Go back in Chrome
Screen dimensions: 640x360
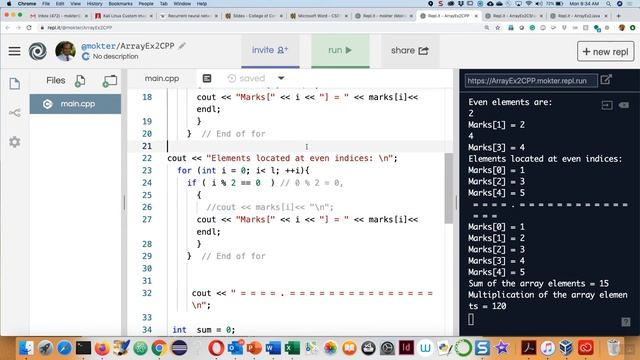point(7,28)
